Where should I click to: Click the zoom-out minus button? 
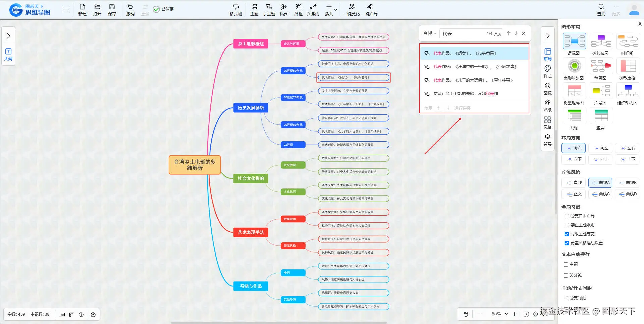point(480,314)
